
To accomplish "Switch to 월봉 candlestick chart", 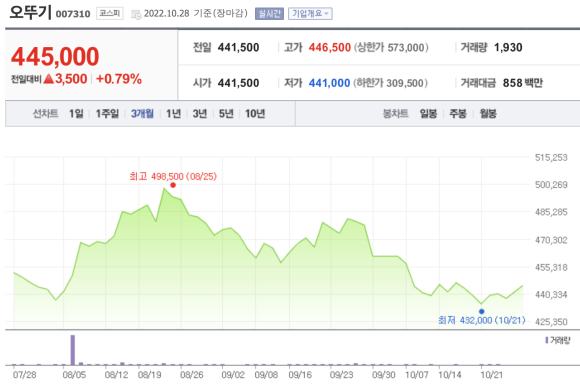I will point(488,114).
